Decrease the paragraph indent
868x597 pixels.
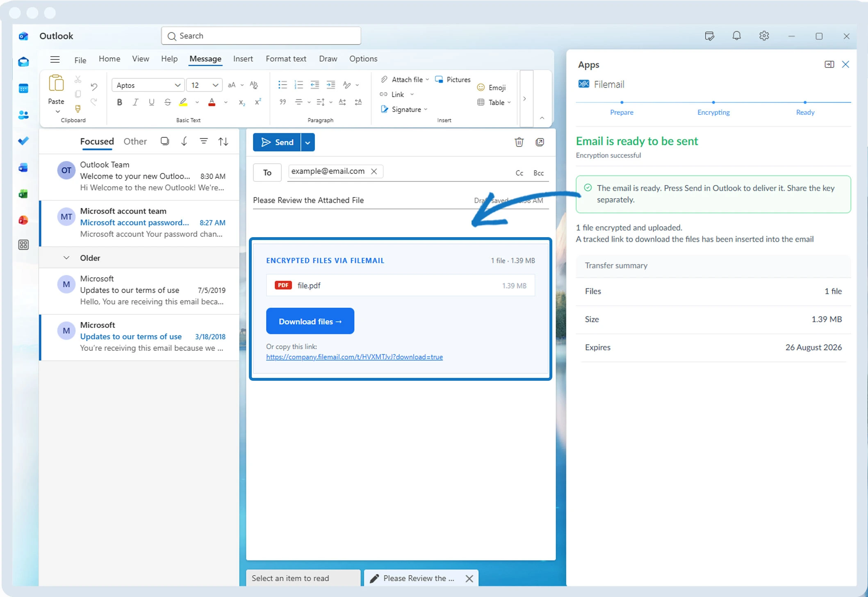point(314,85)
